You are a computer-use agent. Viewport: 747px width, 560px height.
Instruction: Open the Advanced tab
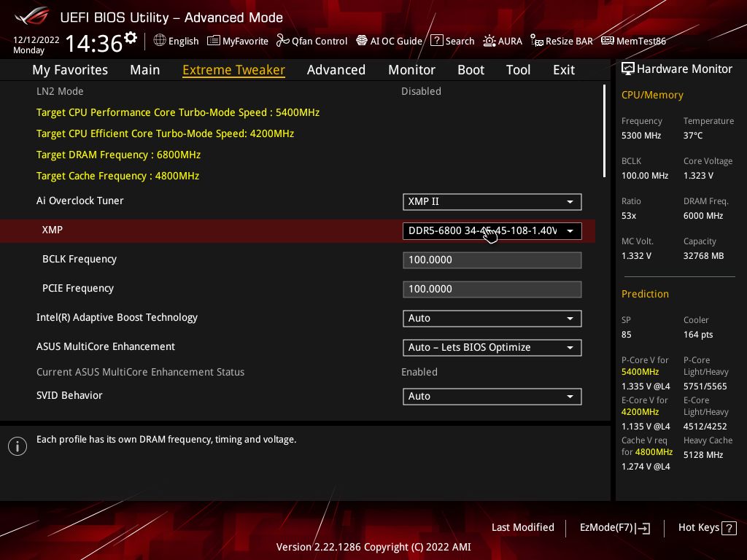(336, 69)
